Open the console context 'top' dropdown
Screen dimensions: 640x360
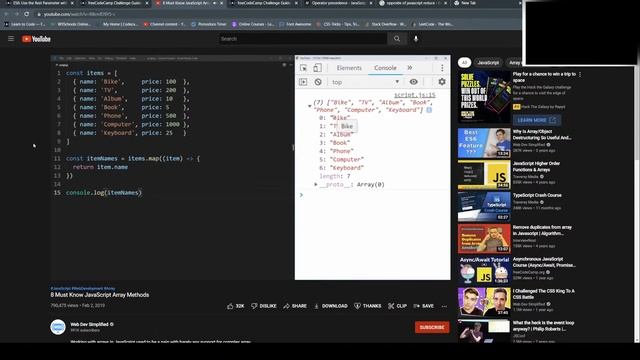[x=365, y=82]
